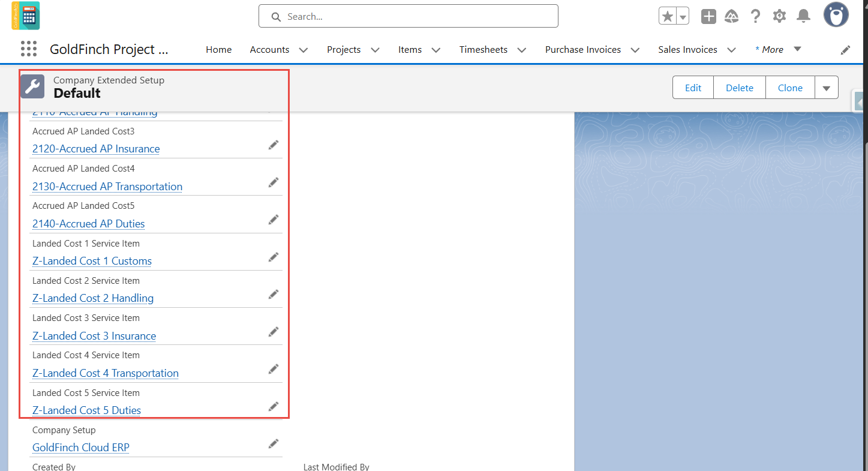Viewport: 868px width, 471px height.
Task: Edit the Z-Landed Cost 5 Duties field
Action: 274,406
